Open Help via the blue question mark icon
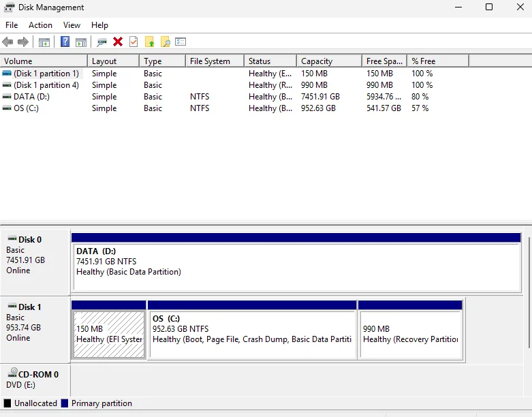The width and height of the screenshot is (532, 417). [x=65, y=42]
